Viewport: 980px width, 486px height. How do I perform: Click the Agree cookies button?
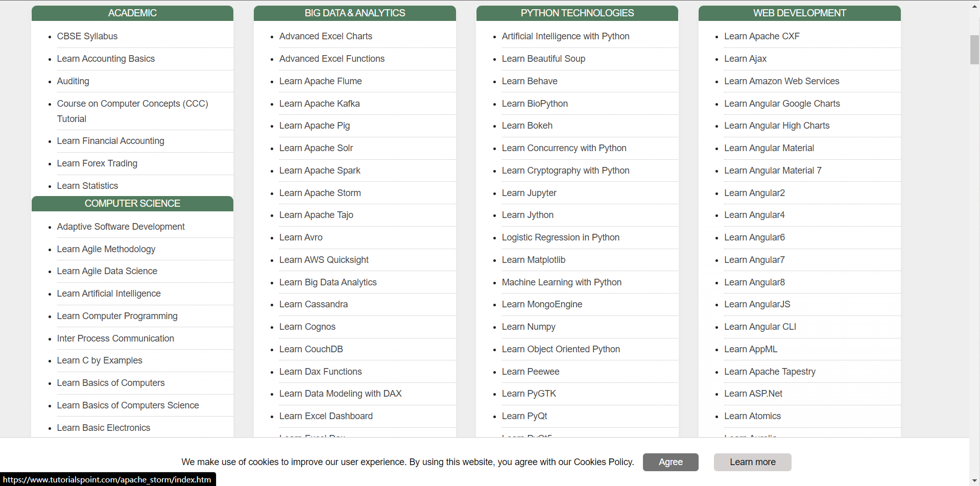pos(671,462)
